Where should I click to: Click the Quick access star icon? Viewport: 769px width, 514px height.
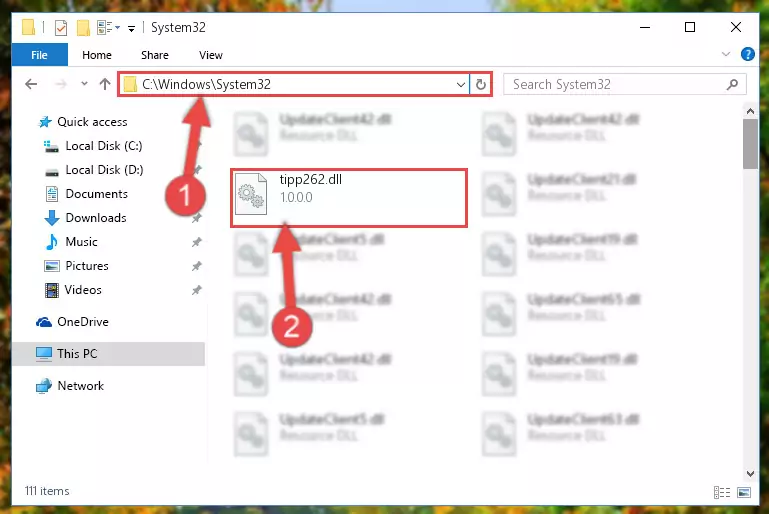click(x=45, y=122)
